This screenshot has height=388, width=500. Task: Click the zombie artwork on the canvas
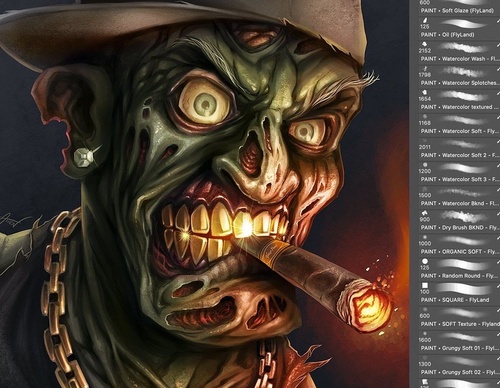[x=204, y=194]
